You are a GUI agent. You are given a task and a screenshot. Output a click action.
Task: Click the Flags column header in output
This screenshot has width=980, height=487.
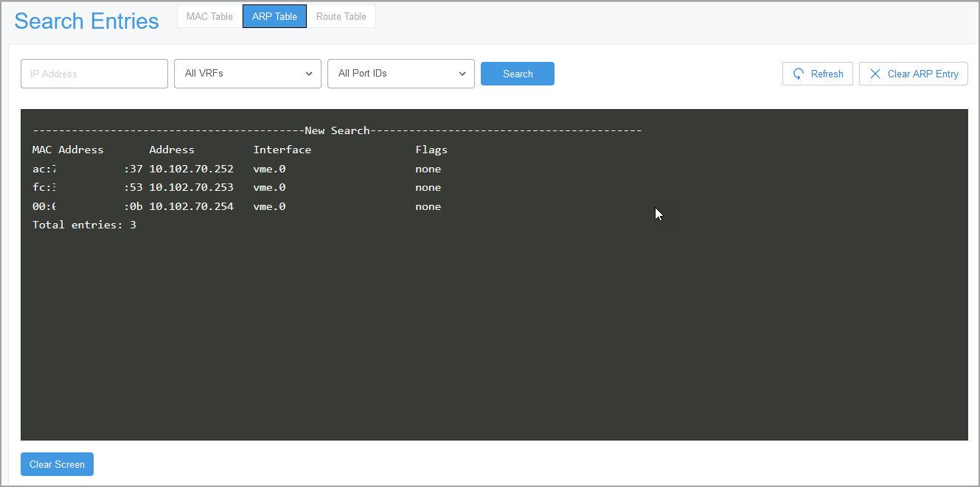tap(431, 150)
